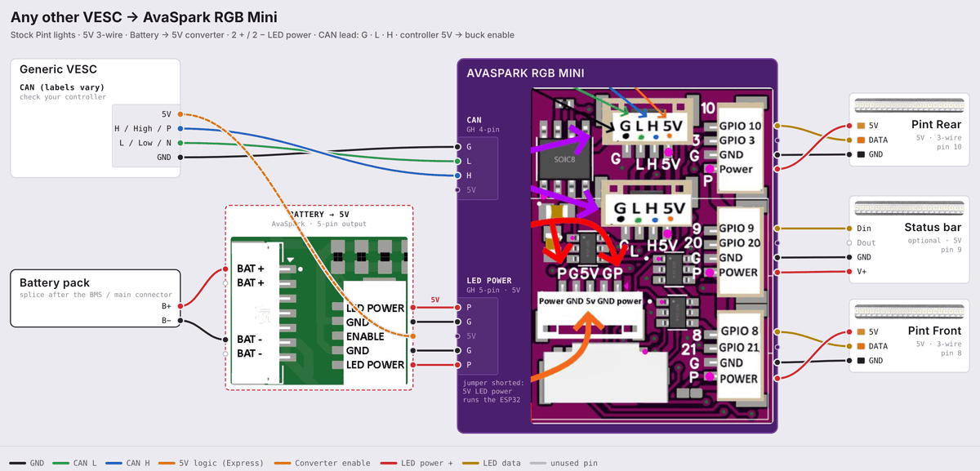Viewport: 980px width, 471px height.
Task: Click the 'GH 4-pin' CAN connector caption
Action: click(482, 129)
